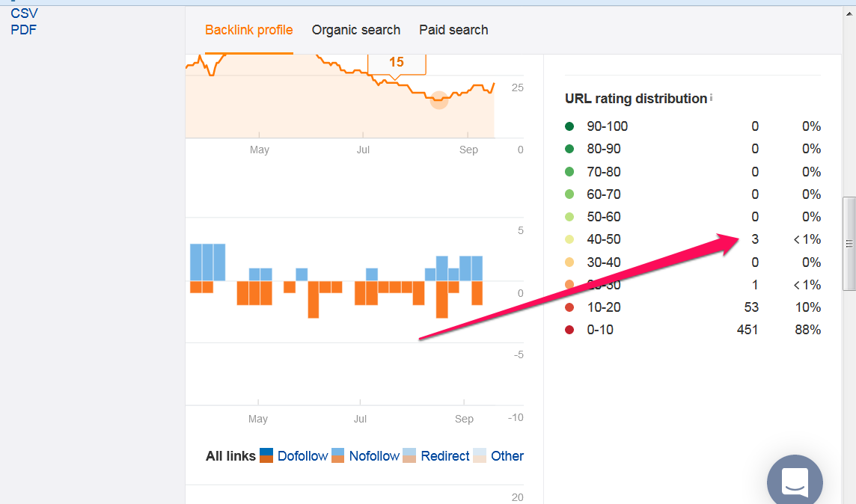
Task: Filter chart by Other links
Action: coord(507,455)
